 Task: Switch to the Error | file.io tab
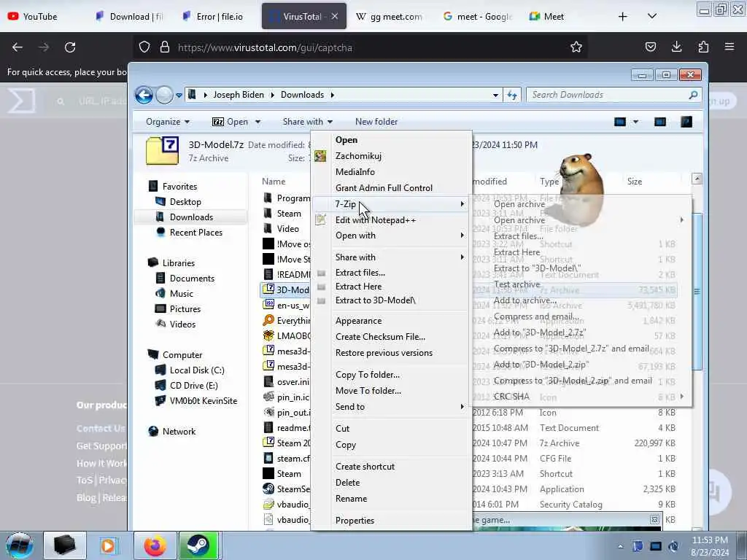[x=219, y=17]
